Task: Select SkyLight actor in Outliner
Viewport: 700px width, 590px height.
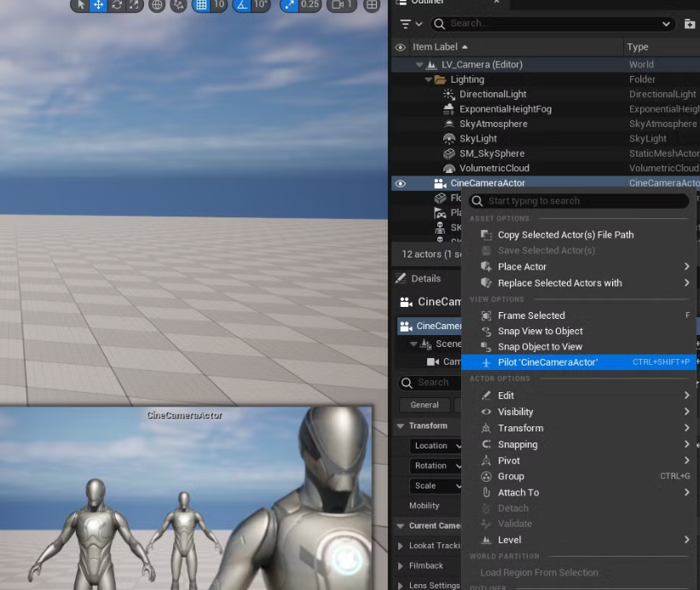Action: click(x=478, y=138)
